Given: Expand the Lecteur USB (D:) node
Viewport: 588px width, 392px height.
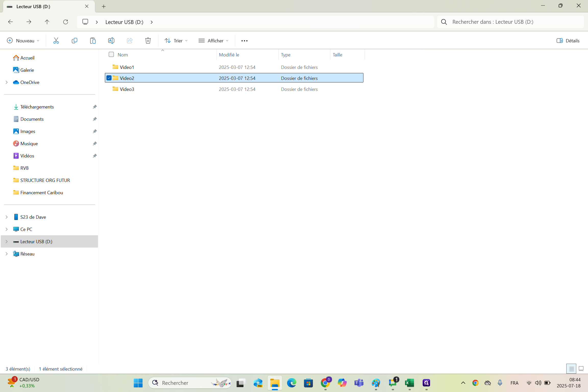Looking at the screenshot, I should coord(7,242).
